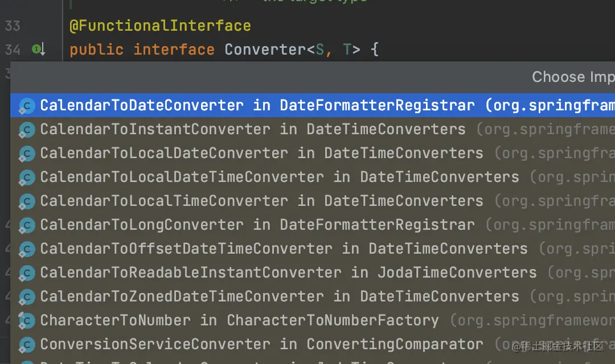Open CalendarToReadableInstantConverter in JodaTimeConverters
The width and height of the screenshot is (615, 364).
313,272
